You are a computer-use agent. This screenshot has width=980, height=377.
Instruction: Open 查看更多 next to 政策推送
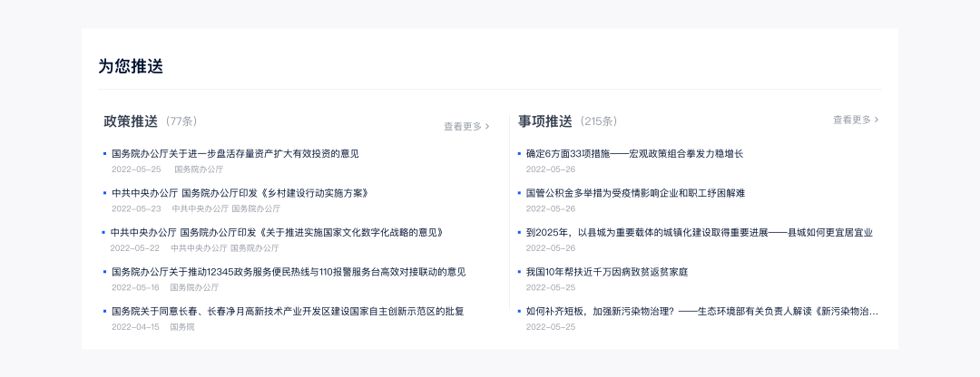466,127
